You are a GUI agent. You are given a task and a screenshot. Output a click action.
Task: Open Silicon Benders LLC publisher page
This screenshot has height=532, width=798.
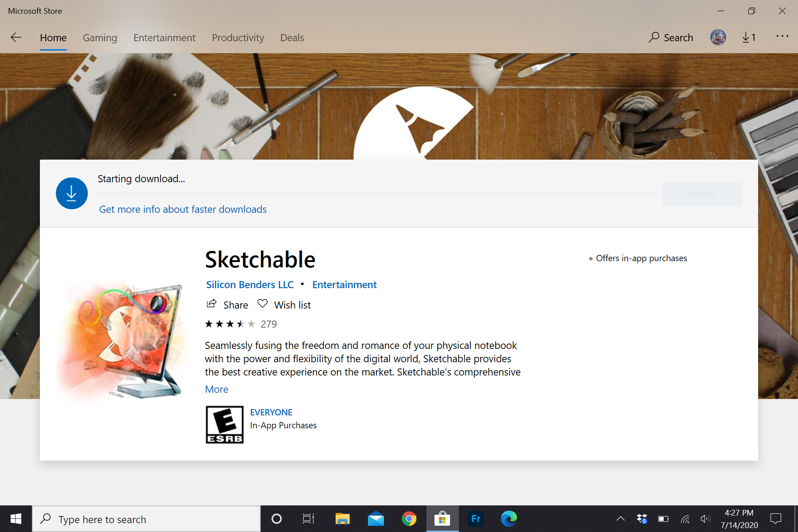point(250,285)
